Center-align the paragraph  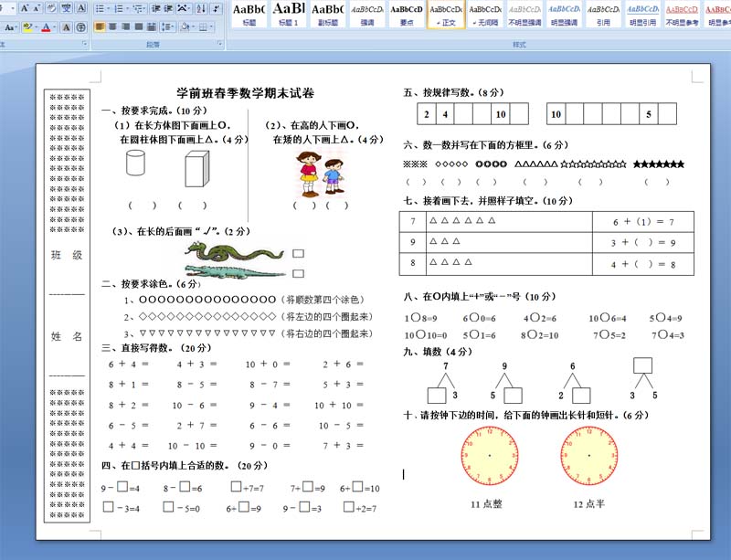112,27
